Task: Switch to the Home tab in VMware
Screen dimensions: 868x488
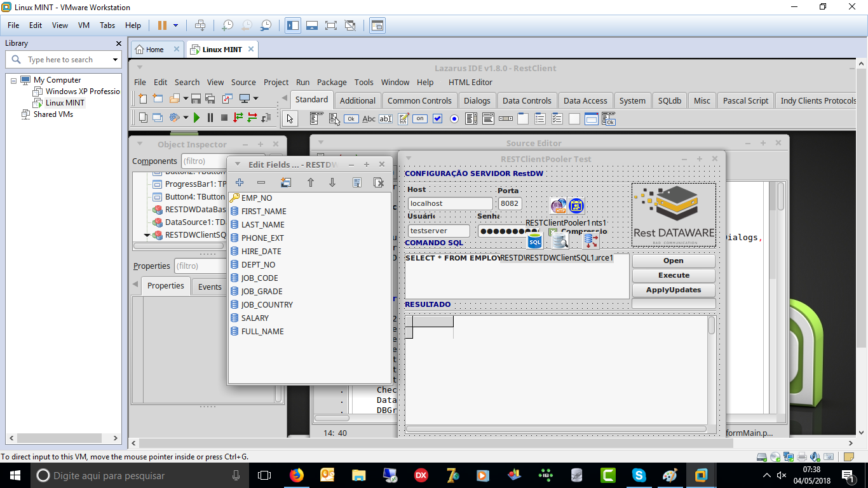Action: 154,50
